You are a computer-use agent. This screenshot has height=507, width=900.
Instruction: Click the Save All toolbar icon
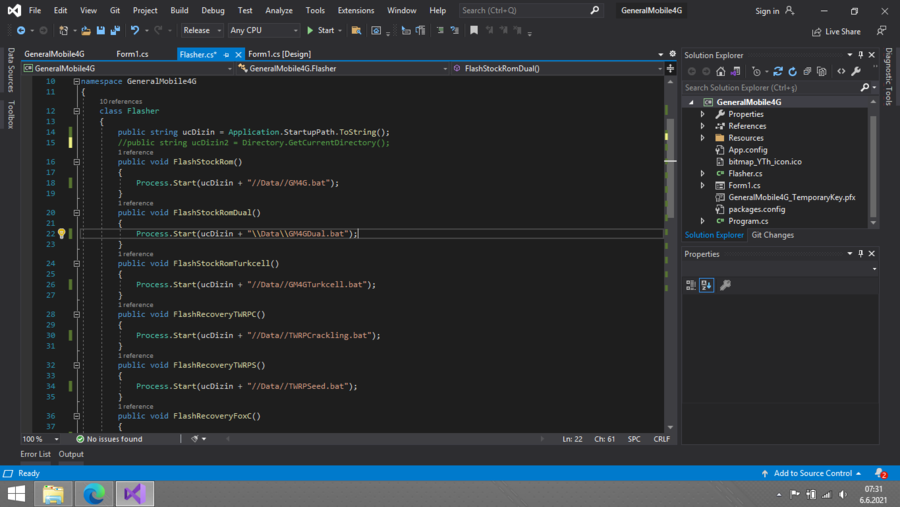click(x=114, y=31)
